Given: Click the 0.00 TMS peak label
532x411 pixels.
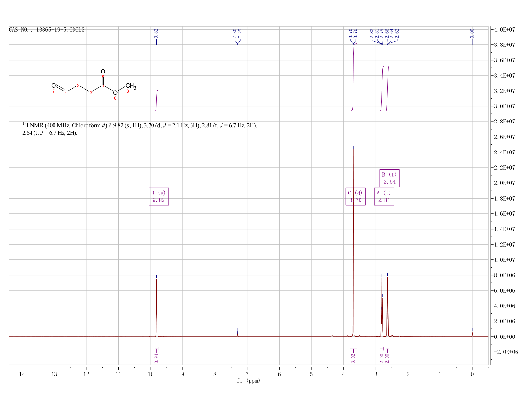Looking at the screenshot, I should 472,33.
